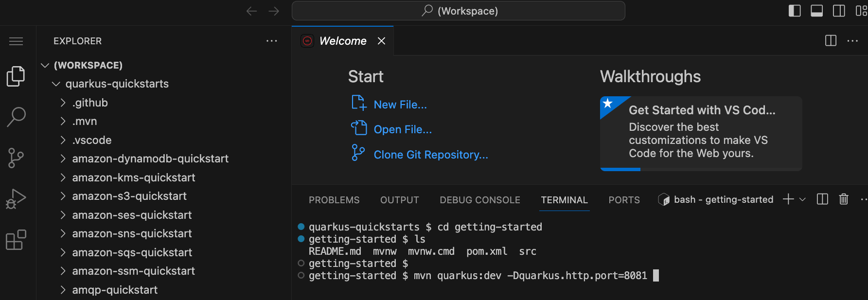Screen dimensions: 868x300
Task: Open editor more actions ellipsis
Action: (852, 41)
